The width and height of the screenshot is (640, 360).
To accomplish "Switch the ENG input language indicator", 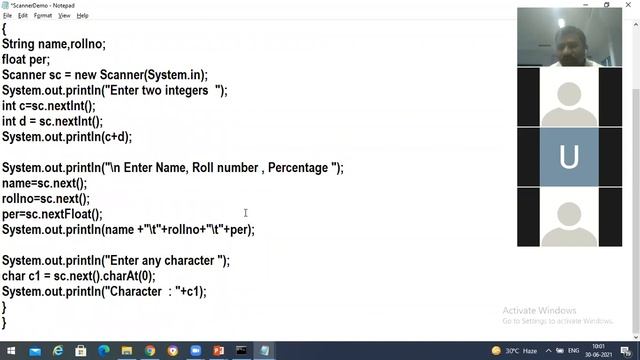I will pyautogui.click(x=573, y=351).
